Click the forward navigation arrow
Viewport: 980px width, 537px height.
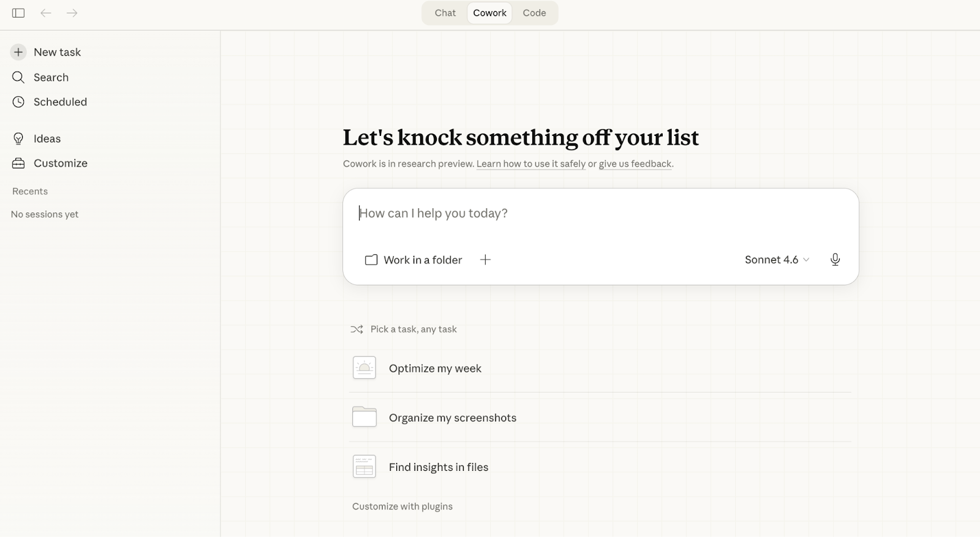pyautogui.click(x=72, y=13)
